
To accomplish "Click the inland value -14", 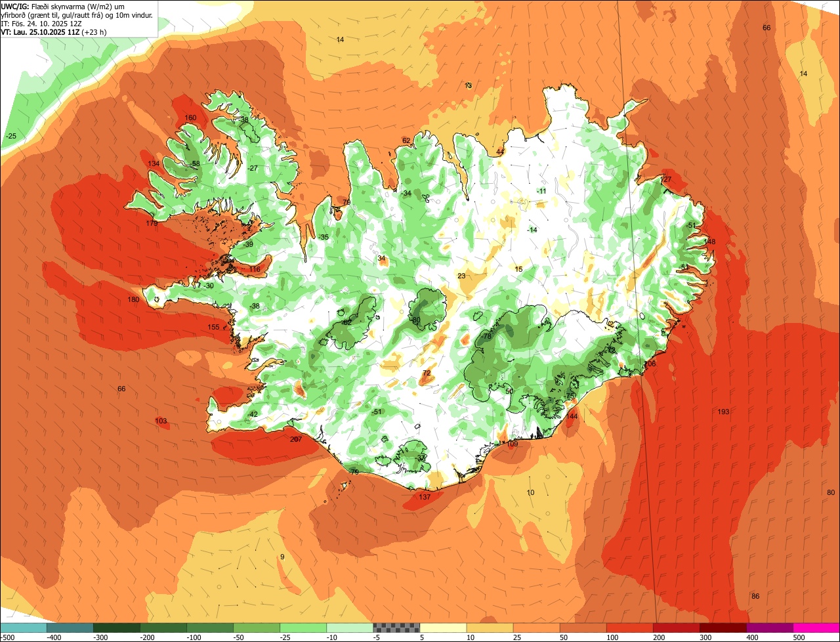I will pyautogui.click(x=532, y=230).
